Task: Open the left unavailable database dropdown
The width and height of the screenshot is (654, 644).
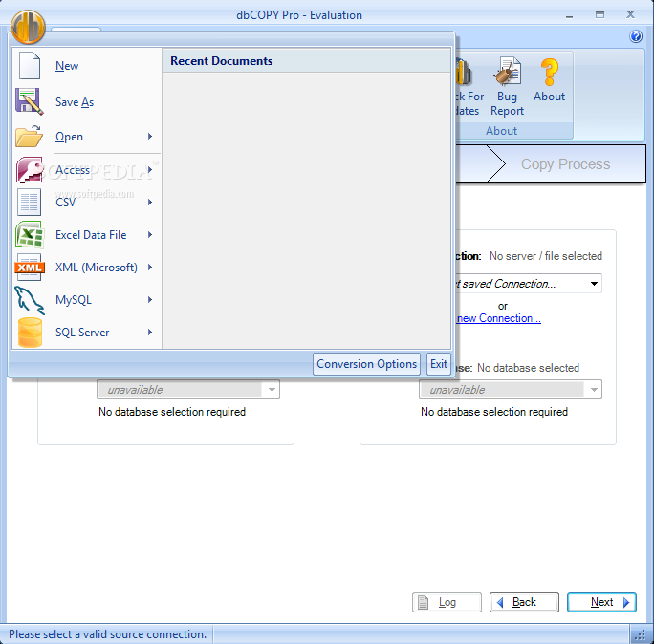Action: [272, 389]
